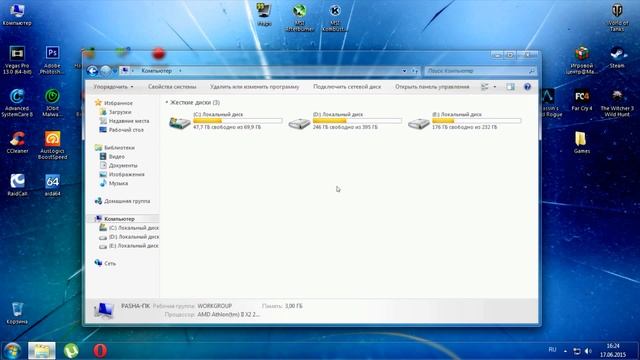Click the Поиск: Компьютер search field
The image size is (640, 360).
coord(480,71)
